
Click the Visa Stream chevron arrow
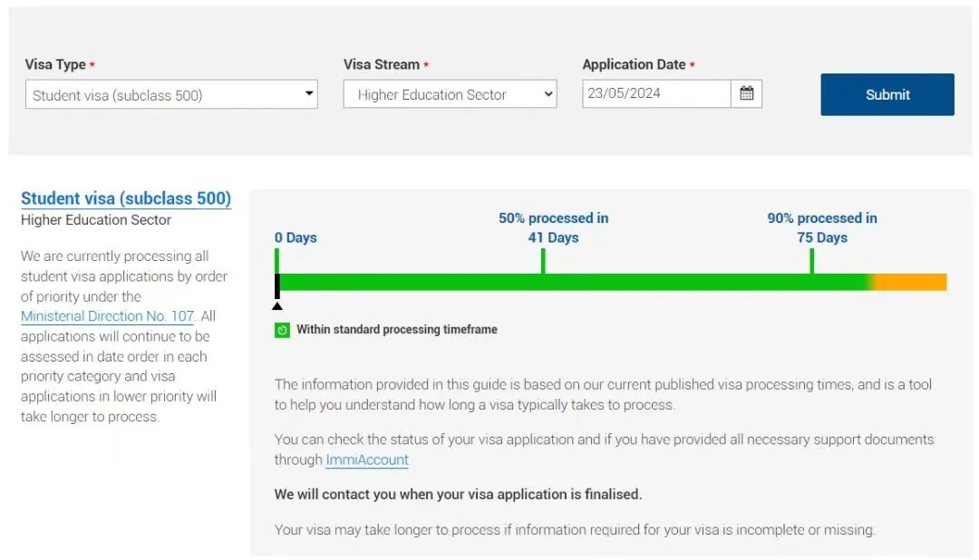(548, 93)
